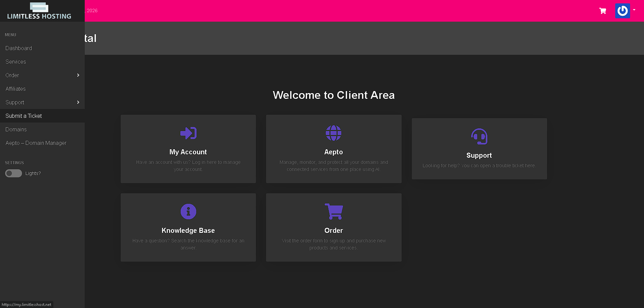Expand the Order submenu chevron
This screenshot has width=644, height=308.
click(78, 75)
